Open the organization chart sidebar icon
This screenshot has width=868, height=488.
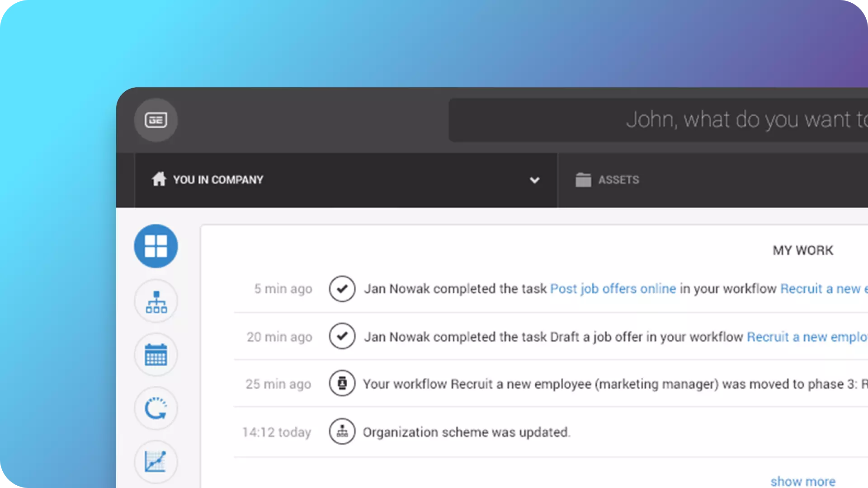pyautogui.click(x=156, y=301)
